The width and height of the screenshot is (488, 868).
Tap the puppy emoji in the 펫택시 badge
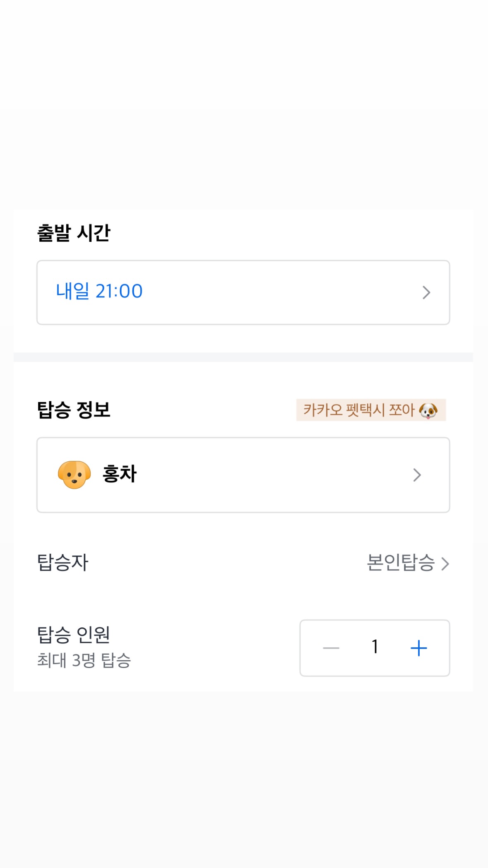(x=428, y=410)
